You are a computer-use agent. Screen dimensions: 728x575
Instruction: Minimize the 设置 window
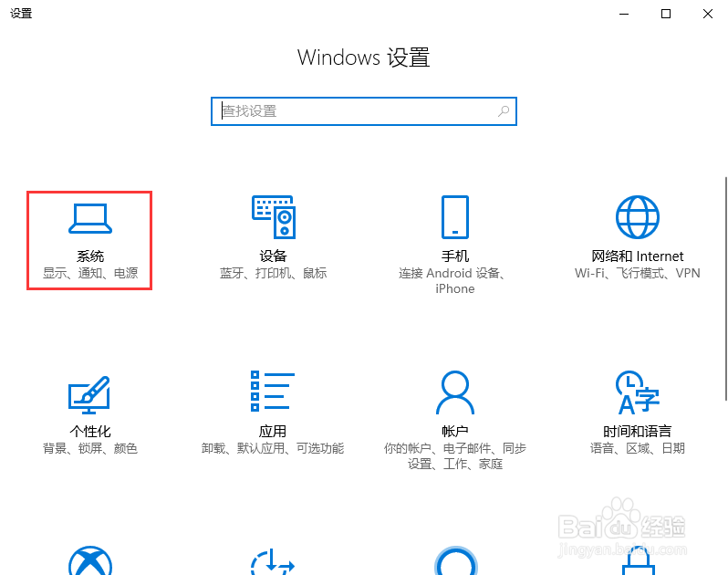[624, 14]
